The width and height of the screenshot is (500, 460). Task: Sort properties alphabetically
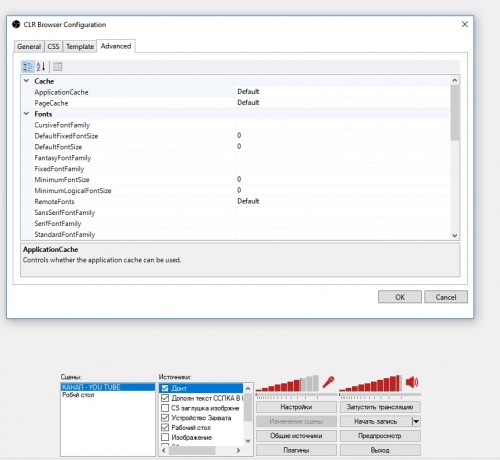41,67
